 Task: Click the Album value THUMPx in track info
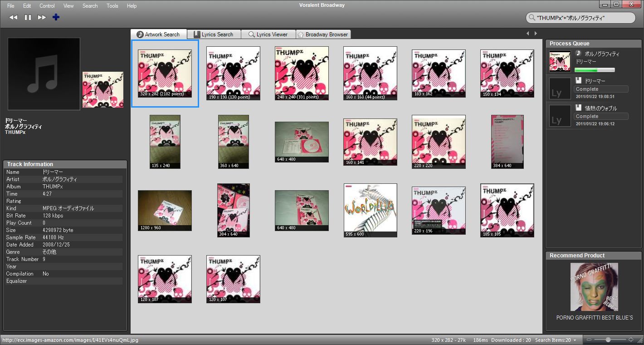(x=53, y=187)
